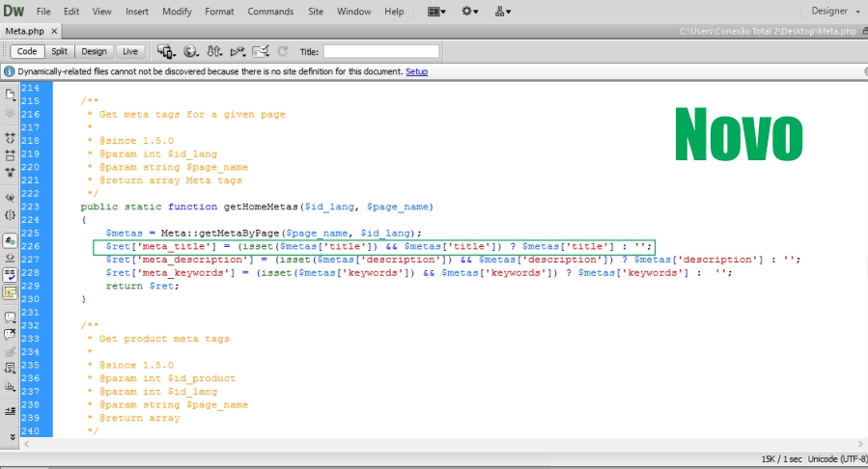
Task: Open the Layout dropdown in application bar
Action: pyautogui.click(x=436, y=11)
